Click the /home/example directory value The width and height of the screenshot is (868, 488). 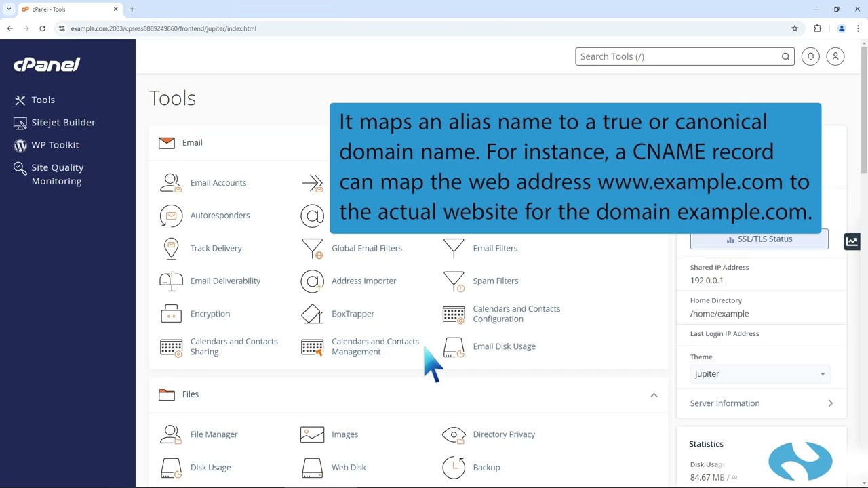(x=719, y=314)
